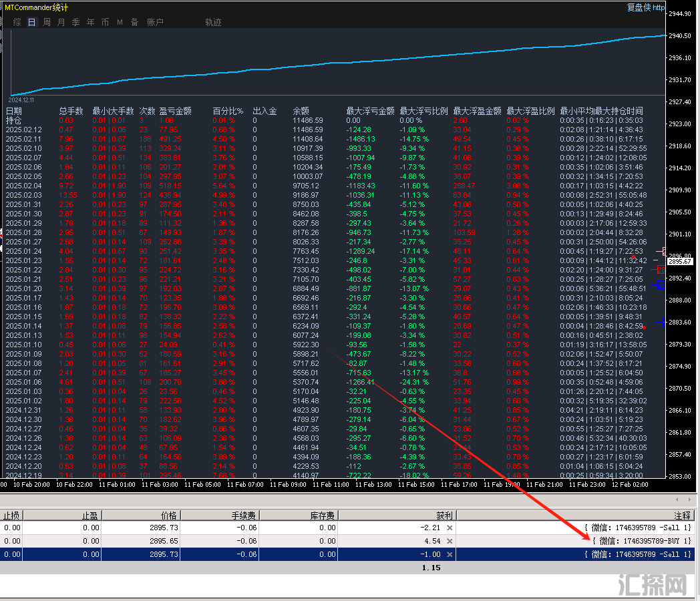Open the 账户 (account) tab
This screenshot has width=700, height=601.
(155, 22)
